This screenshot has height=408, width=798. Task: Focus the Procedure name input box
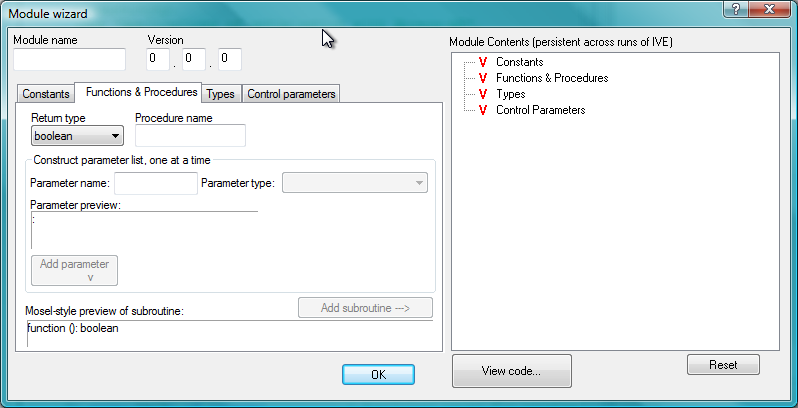tap(190, 136)
